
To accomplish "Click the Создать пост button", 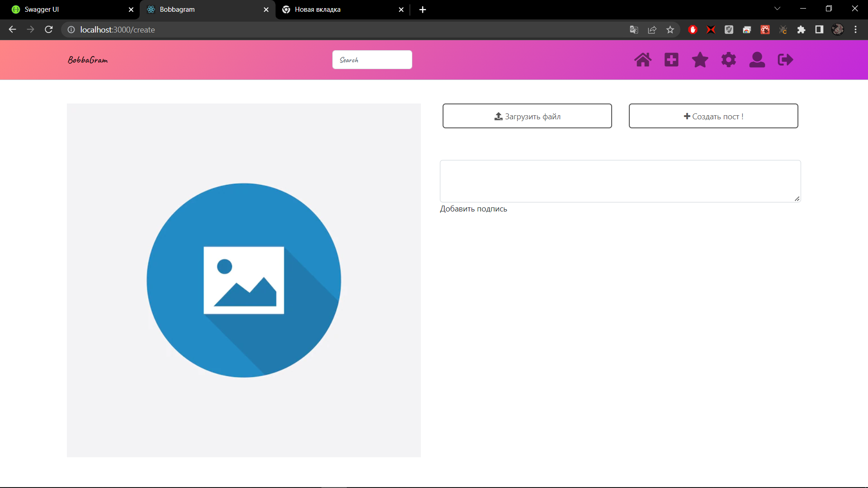I will click(x=713, y=116).
